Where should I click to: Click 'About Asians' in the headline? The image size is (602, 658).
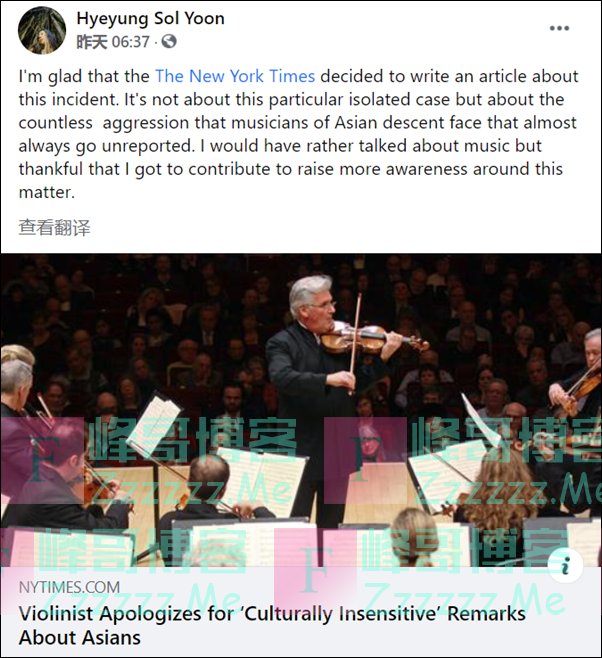point(80,637)
